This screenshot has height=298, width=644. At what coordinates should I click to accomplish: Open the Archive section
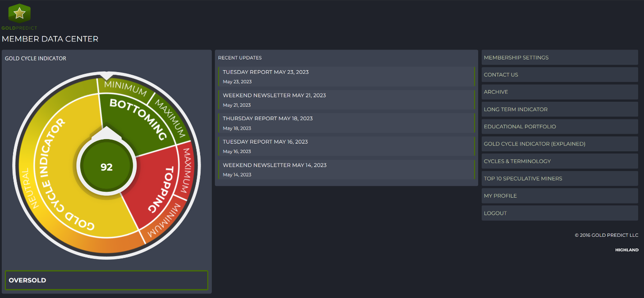[496, 92]
